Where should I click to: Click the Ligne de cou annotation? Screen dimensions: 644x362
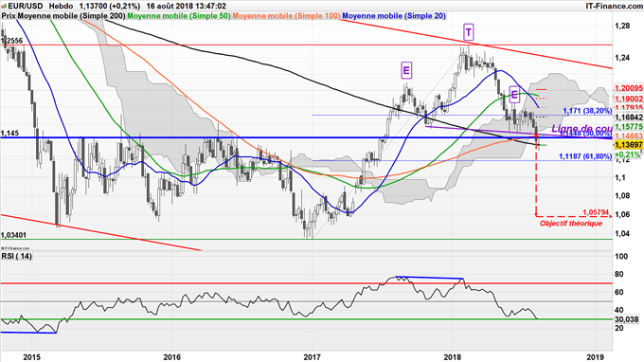(x=582, y=129)
